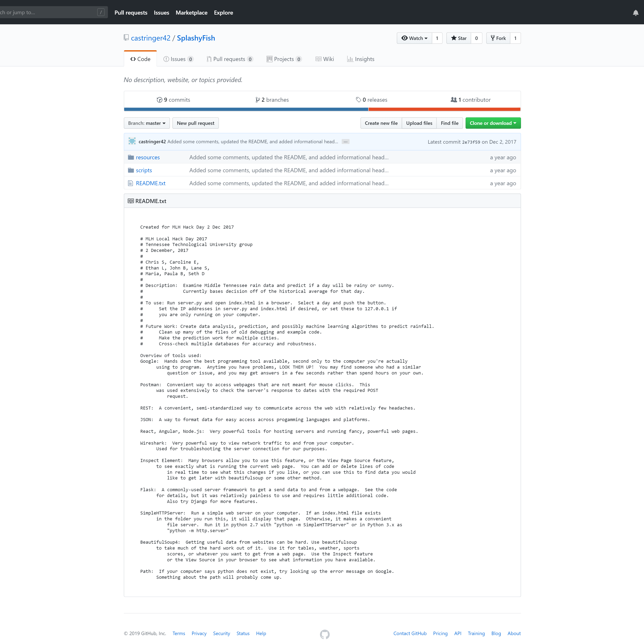Click the stargazers count 0
The width and height of the screenshot is (644, 644).
point(476,38)
